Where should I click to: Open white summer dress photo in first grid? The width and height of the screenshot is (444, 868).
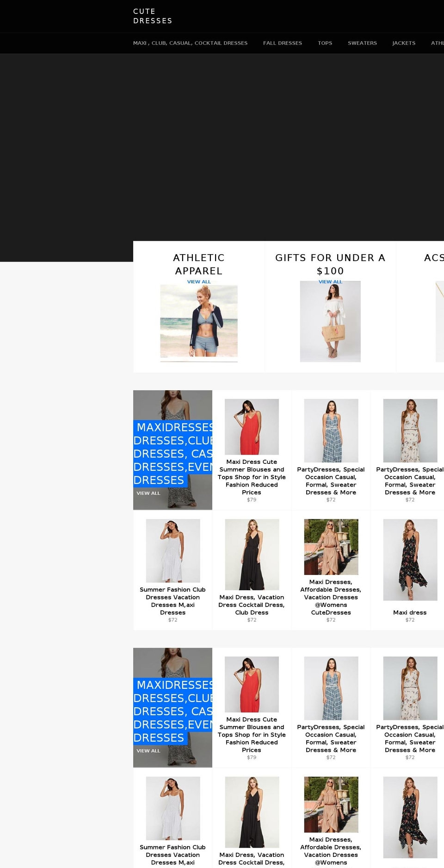[173, 551]
